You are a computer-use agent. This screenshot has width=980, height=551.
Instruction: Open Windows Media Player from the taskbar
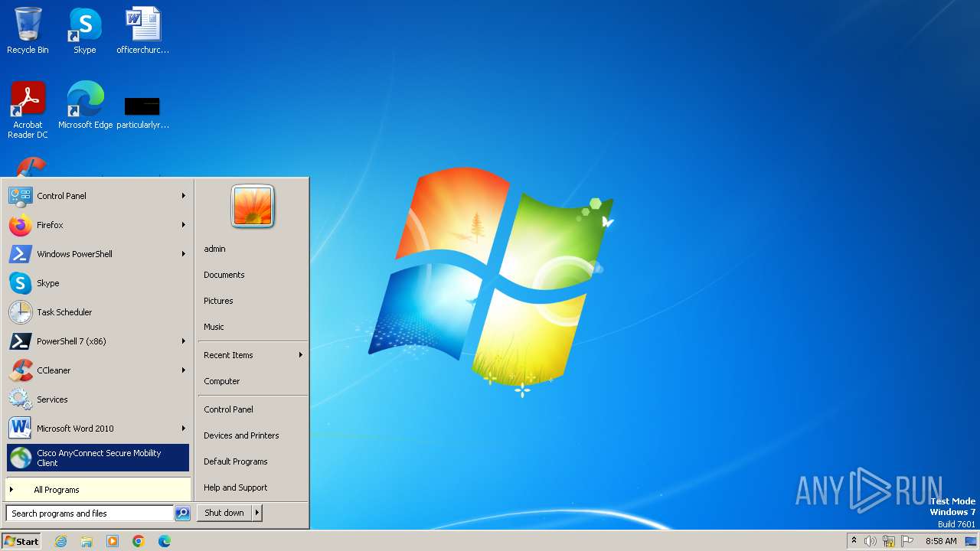(x=113, y=541)
